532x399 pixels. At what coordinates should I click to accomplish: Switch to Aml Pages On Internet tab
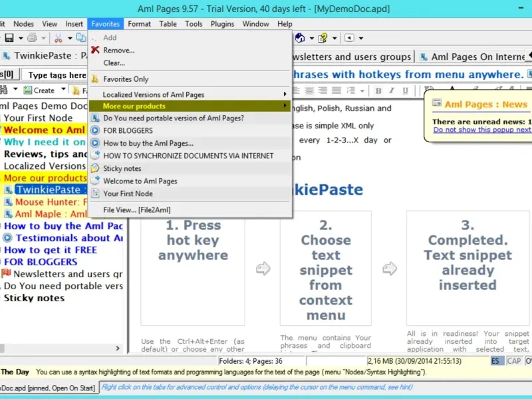coord(473,57)
